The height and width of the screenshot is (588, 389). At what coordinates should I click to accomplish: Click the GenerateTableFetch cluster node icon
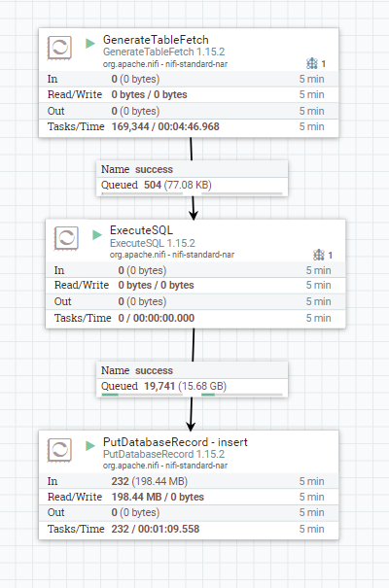point(312,63)
